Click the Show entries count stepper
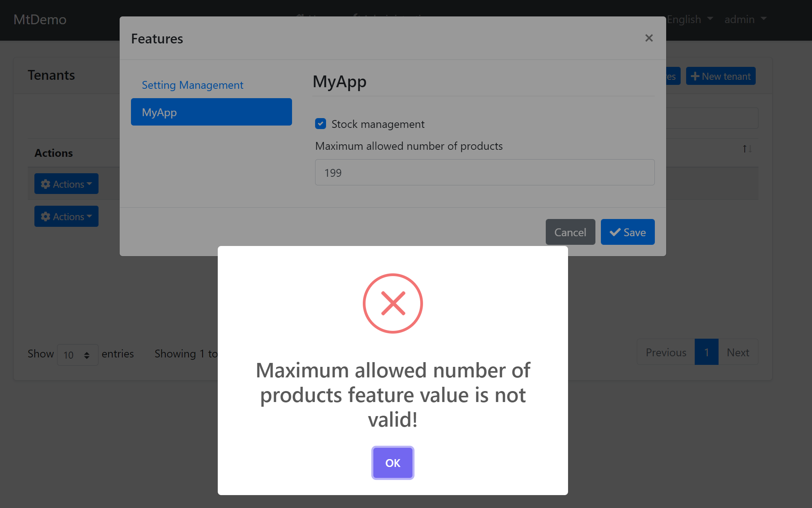 (87, 354)
